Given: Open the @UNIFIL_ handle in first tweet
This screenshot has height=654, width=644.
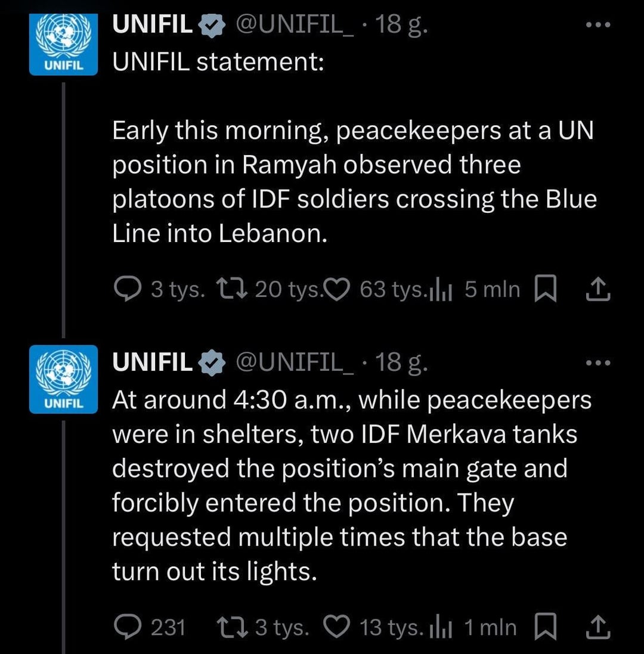Looking at the screenshot, I should [x=295, y=24].
